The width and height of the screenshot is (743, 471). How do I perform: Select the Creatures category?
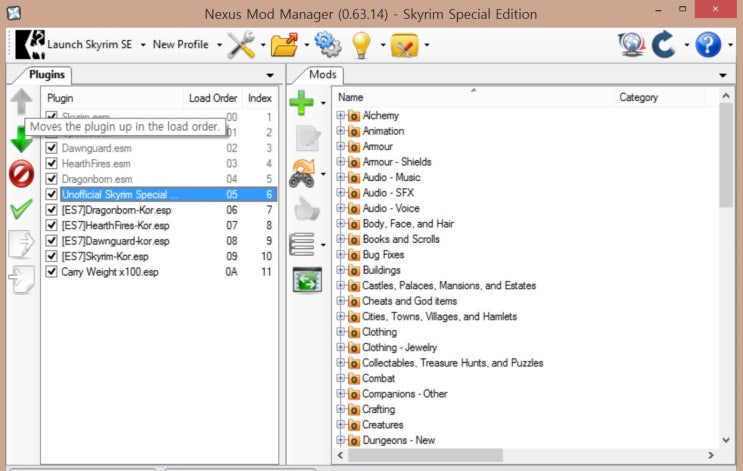click(x=382, y=425)
